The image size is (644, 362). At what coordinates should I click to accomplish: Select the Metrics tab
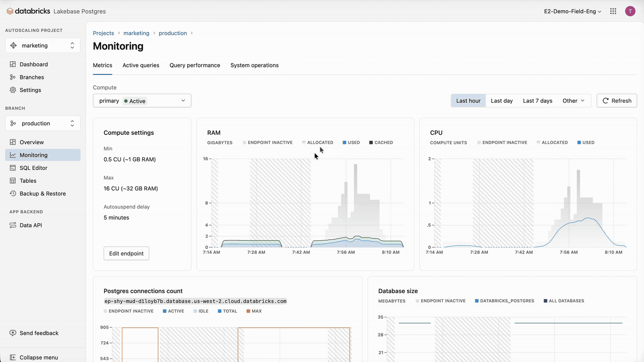(103, 65)
